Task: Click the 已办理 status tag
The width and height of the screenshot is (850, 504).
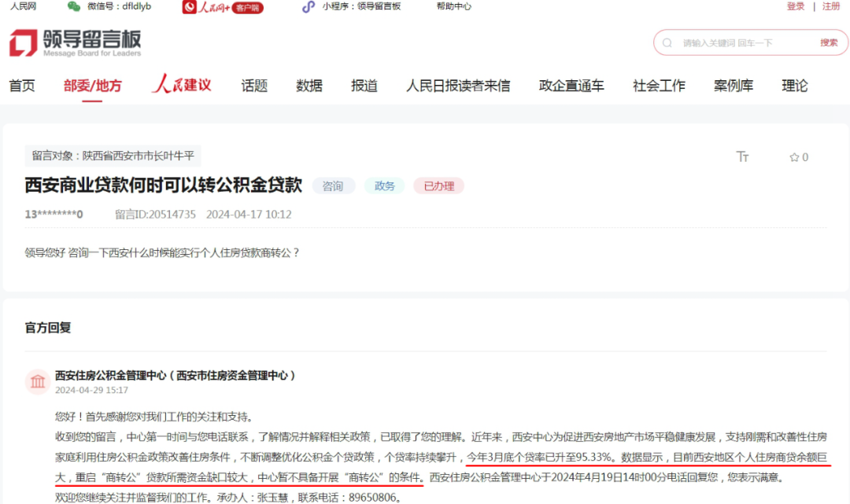Action: [439, 186]
